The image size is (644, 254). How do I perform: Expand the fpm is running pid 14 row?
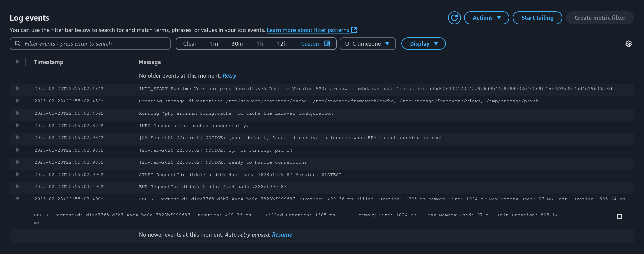coord(18,150)
